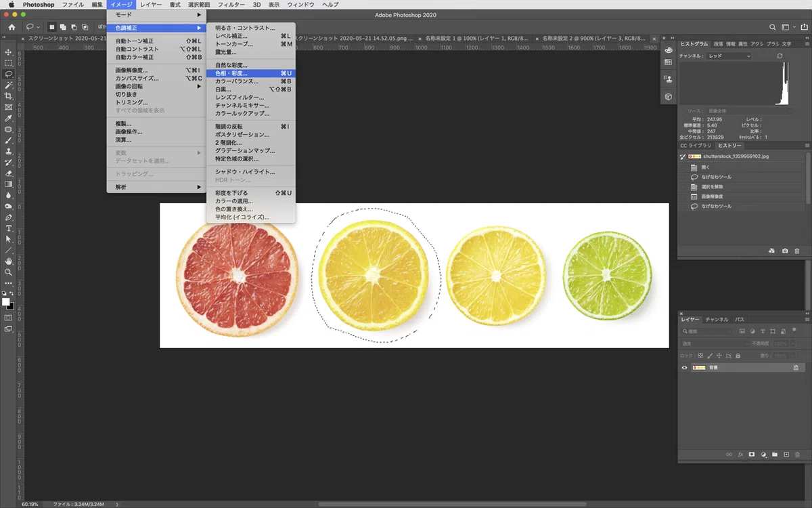The width and height of the screenshot is (812, 508).
Task: Toggle history brush source for 開く state
Action: pyautogui.click(x=683, y=167)
